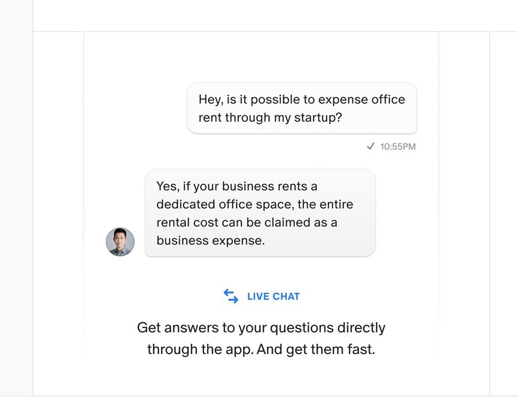Click "Yes, if your business rents a" line
The height and width of the screenshot is (420, 518).
pos(236,186)
